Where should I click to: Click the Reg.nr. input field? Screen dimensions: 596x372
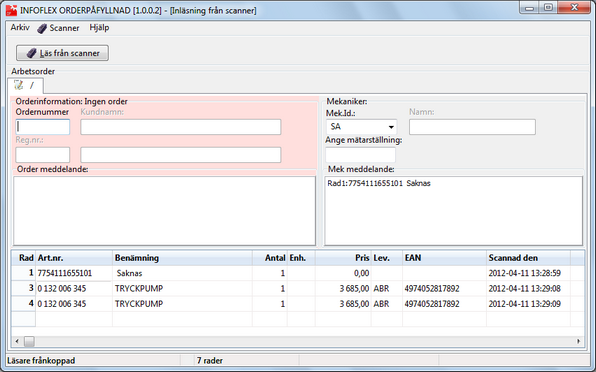point(43,155)
